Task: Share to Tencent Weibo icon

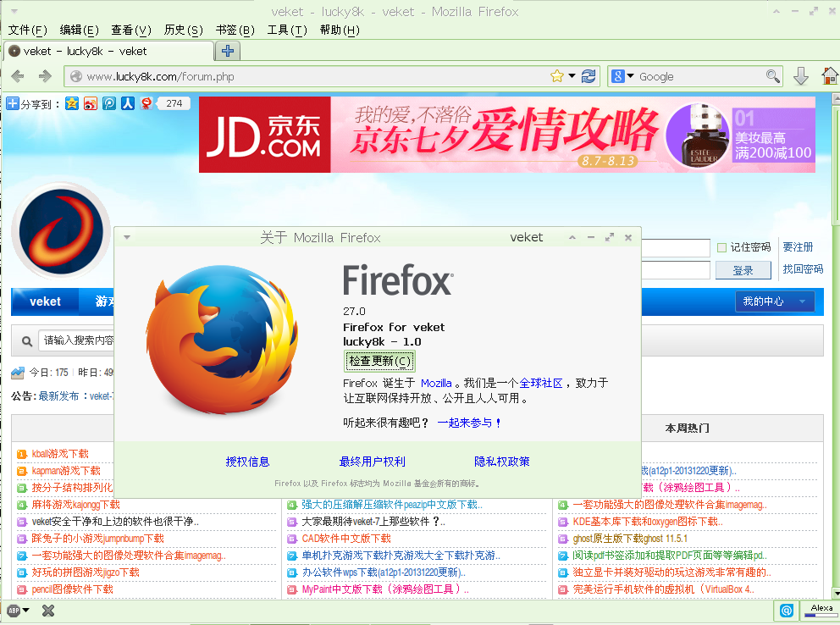Action: click(109, 103)
